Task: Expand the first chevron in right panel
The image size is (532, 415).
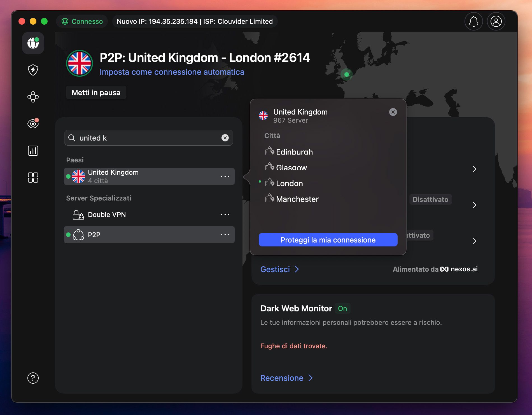Action: (x=475, y=169)
